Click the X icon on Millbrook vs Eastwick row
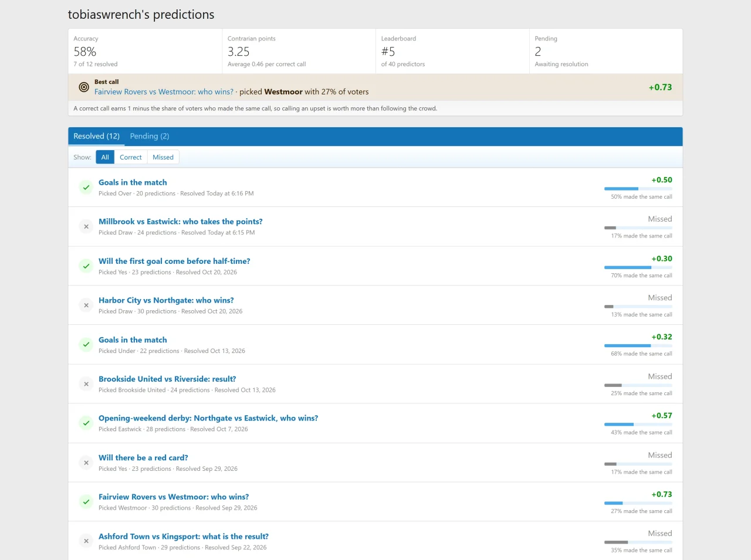 tap(86, 226)
